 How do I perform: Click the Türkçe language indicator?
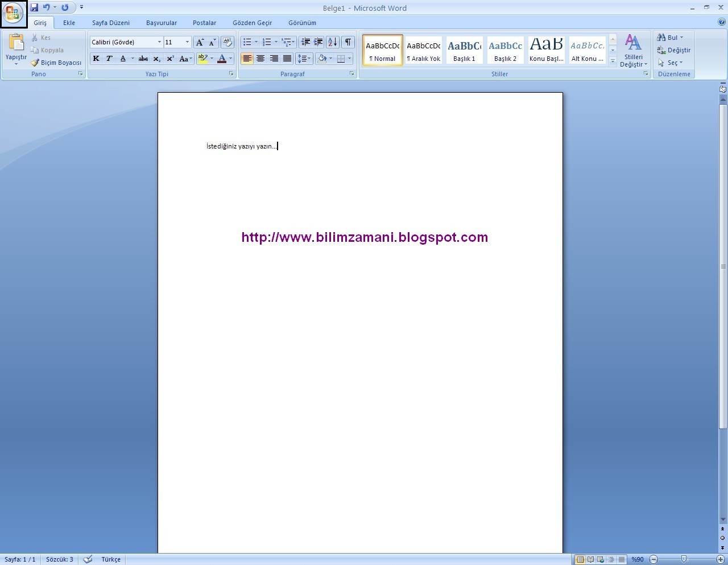[x=111, y=559]
